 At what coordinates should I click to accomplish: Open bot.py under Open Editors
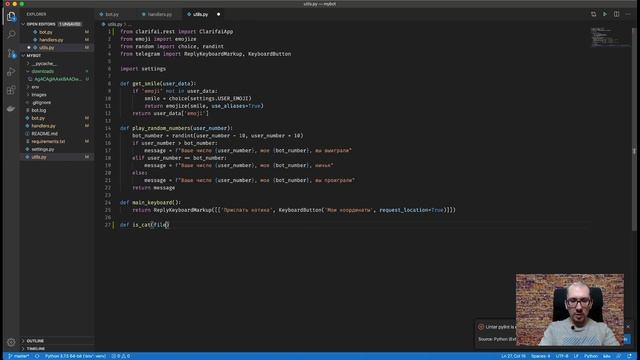tap(46, 32)
